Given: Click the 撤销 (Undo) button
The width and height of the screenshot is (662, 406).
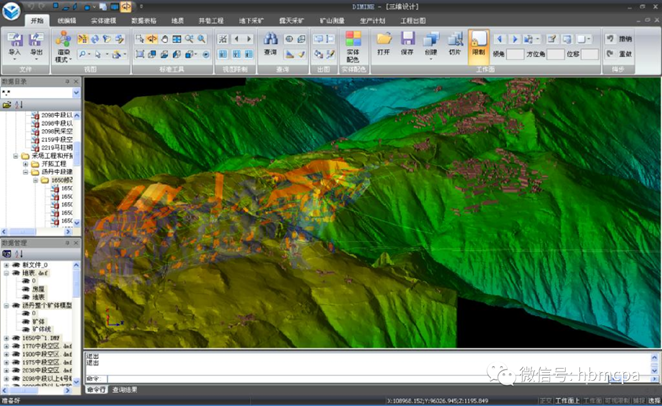Looking at the screenshot, I should click(619, 39).
